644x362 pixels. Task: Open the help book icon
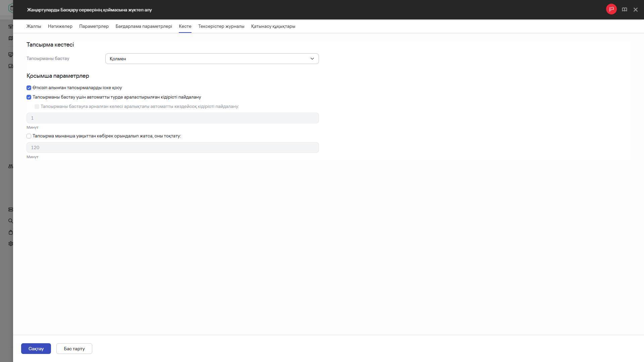pyautogui.click(x=624, y=10)
